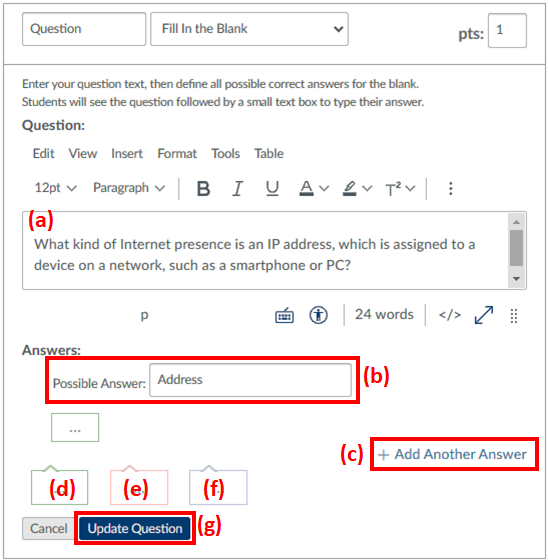Expand editor to fullscreen with arrow icon
548x560 pixels.
coord(484,315)
